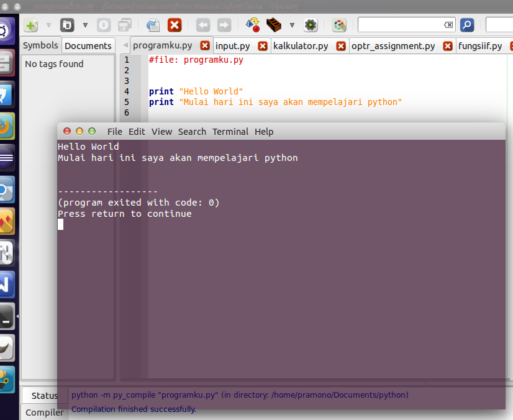Viewport: 513px width, 420px height.
Task: Click inside the toolbar search text field
Action: (x=401, y=25)
